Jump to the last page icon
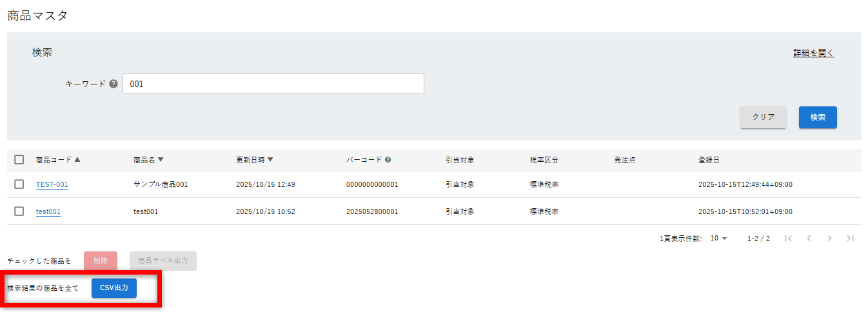The image size is (868, 312). pyautogui.click(x=850, y=239)
